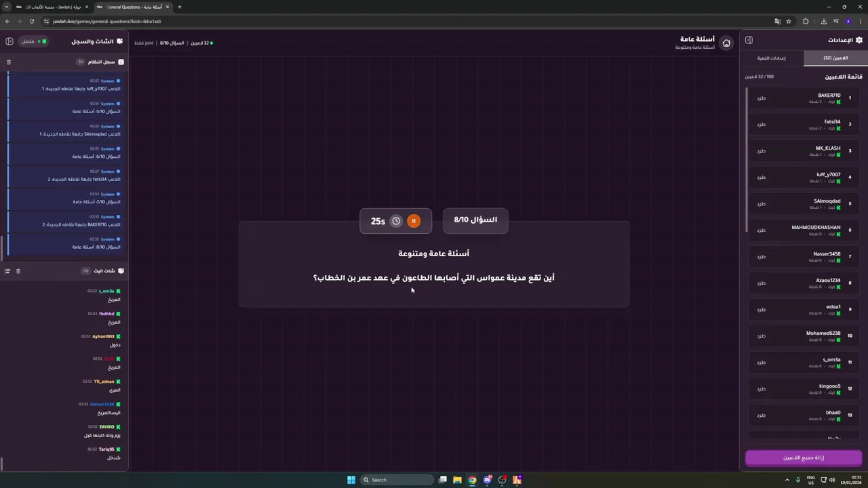Viewport: 868px width, 488px height.
Task: Kick player Mohamed6238
Action: click(x=761, y=336)
